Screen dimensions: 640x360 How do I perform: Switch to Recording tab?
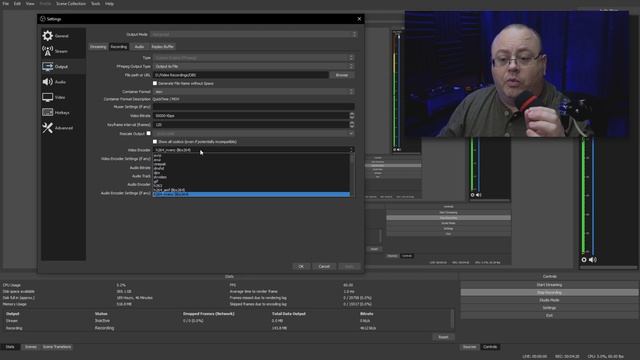click(119, 47)
